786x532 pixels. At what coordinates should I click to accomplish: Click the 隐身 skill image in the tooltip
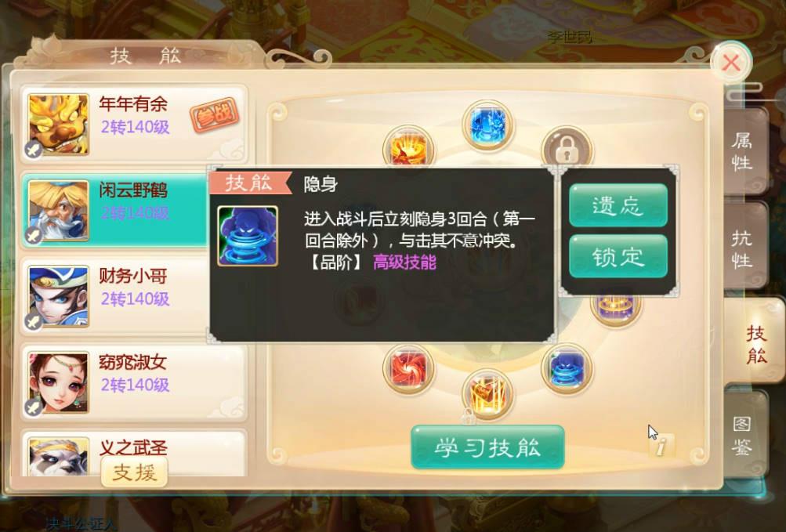click(x=248, y=236)
